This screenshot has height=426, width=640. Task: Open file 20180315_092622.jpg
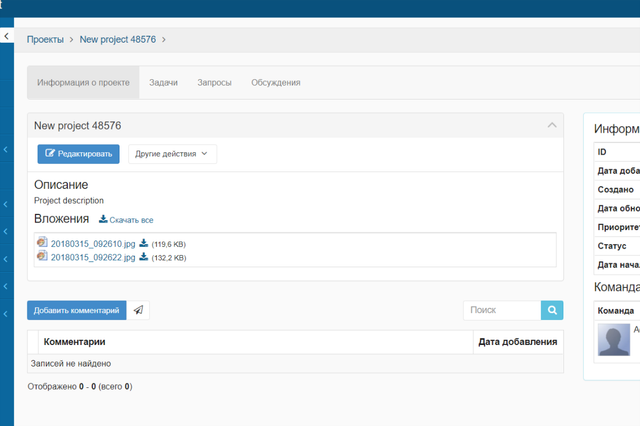coord(93,257)
